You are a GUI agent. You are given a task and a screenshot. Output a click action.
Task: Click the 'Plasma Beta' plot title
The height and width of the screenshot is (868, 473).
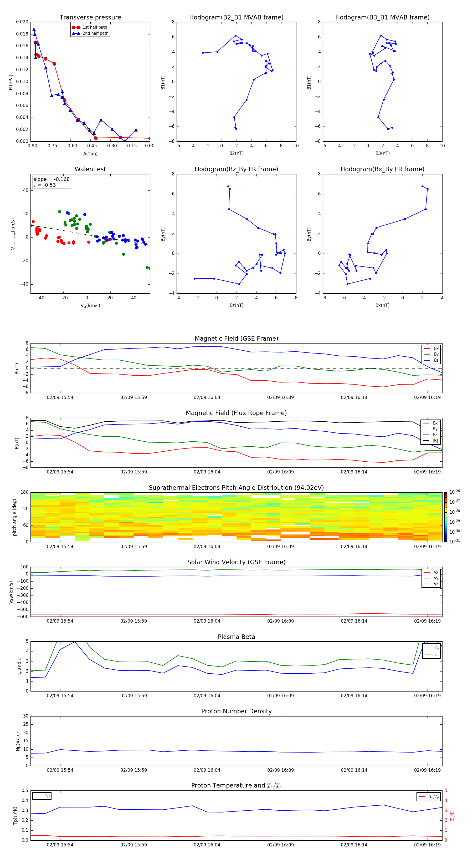click(x=236, y=637)
